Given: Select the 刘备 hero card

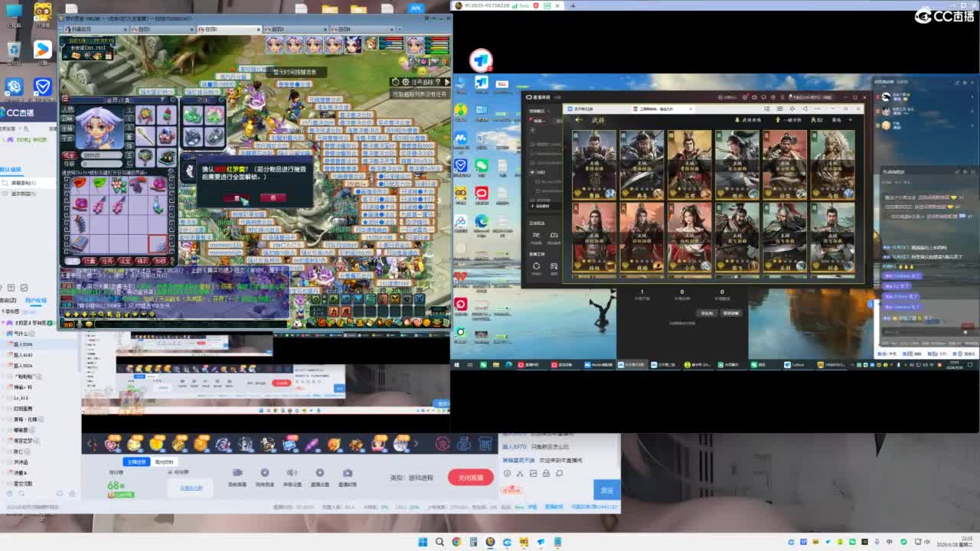Looking at the screenshot, I should 831,237.
